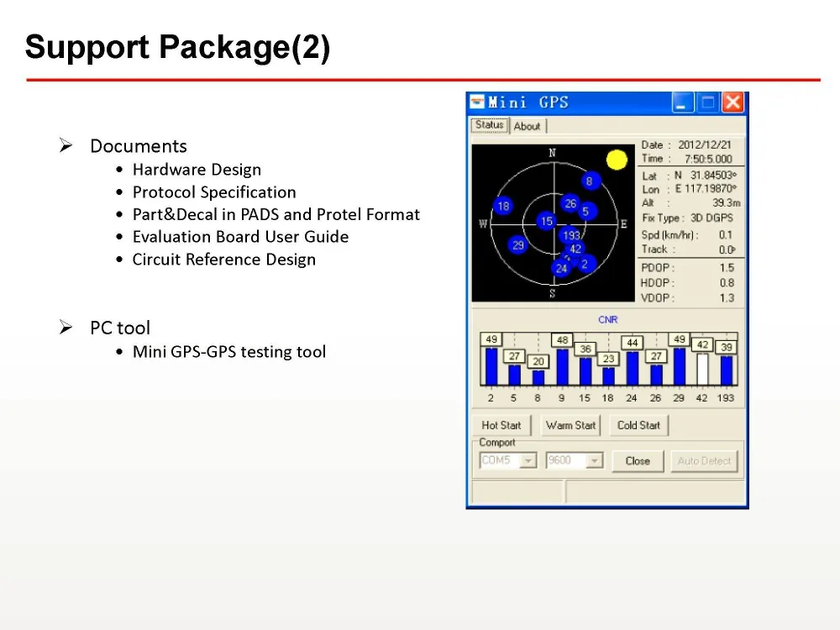The image size is (840, 630).
Task: Select satellite 2 in sky view
Action: [x=585, y=264]
